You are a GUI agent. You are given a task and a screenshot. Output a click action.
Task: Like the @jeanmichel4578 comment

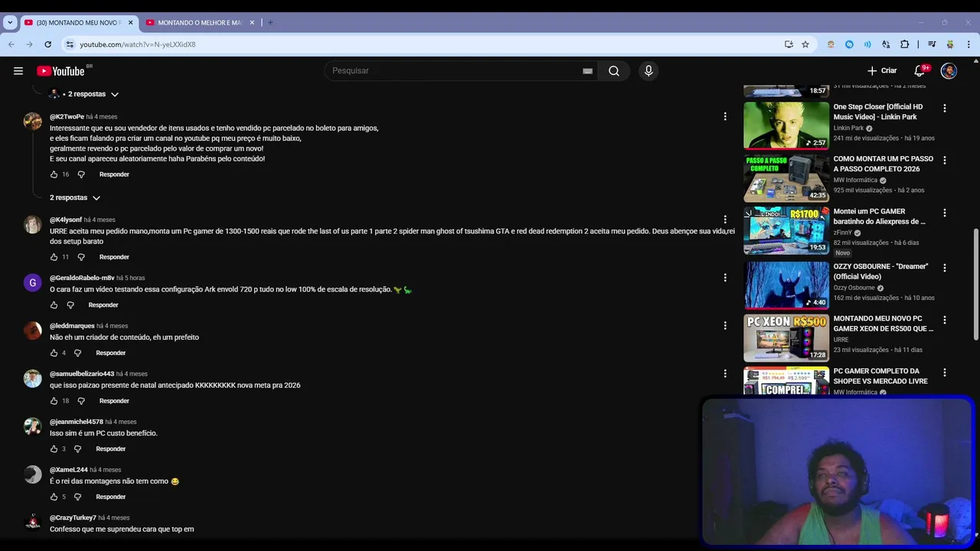coord(54,449)
